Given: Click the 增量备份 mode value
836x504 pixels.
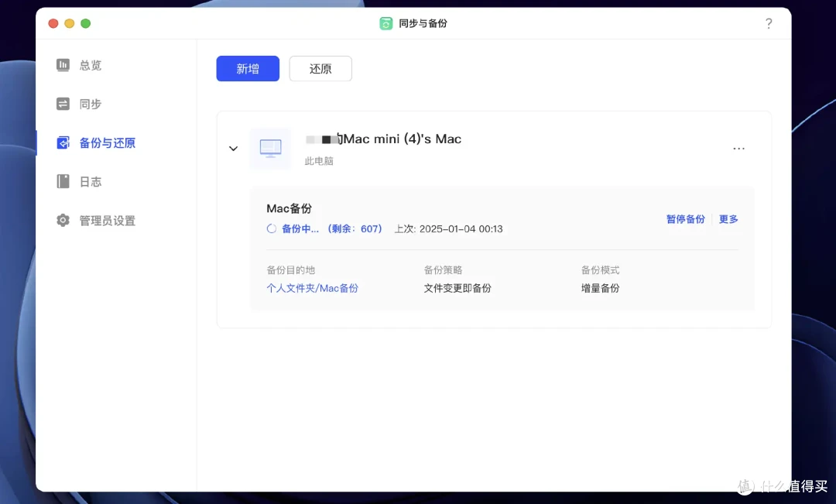Looking at the screenshot, I should tap(601, 288).
